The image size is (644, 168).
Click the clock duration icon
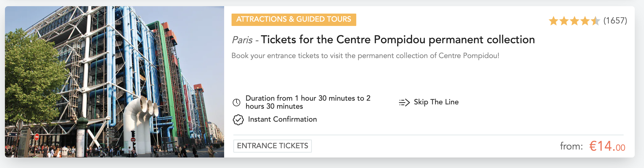pyautogui.click(x=236, y=103)
